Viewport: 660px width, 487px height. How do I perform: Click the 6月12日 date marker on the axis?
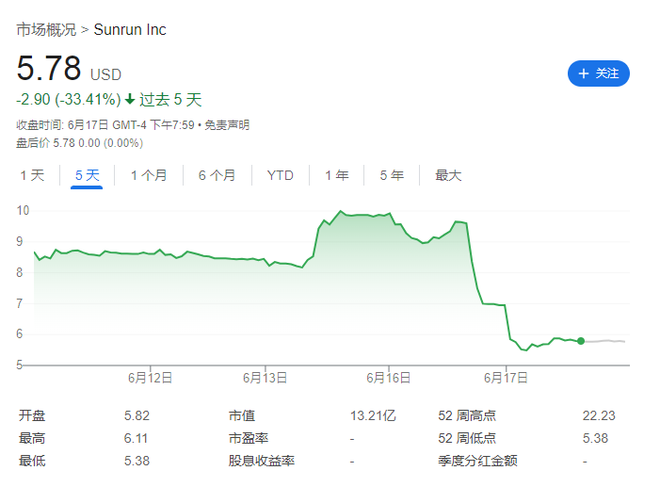[x=150, y=378]
